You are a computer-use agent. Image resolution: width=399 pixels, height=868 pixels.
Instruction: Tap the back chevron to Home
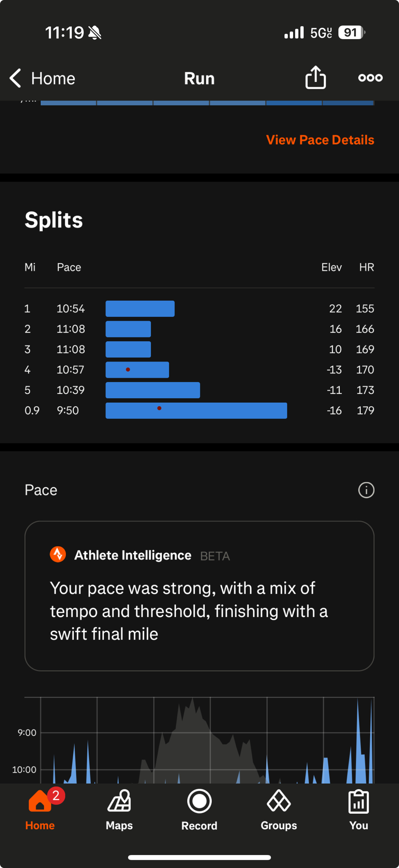click(x=16, y=78)
